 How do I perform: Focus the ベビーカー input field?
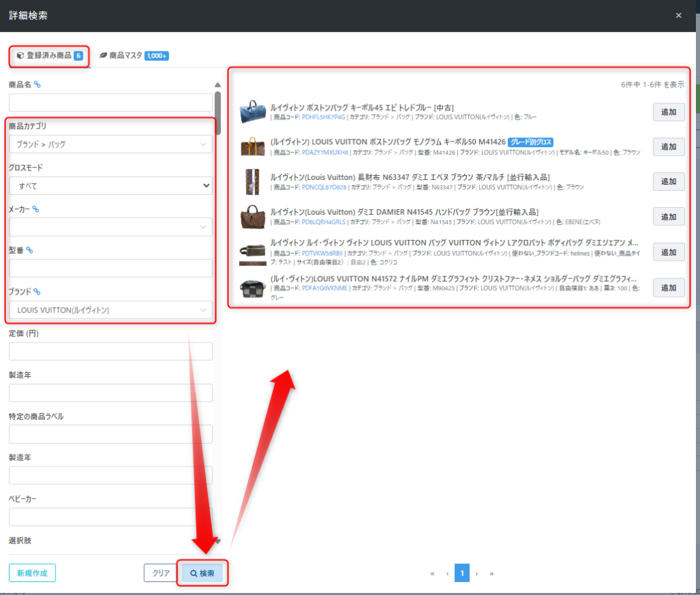pos(111,516)
